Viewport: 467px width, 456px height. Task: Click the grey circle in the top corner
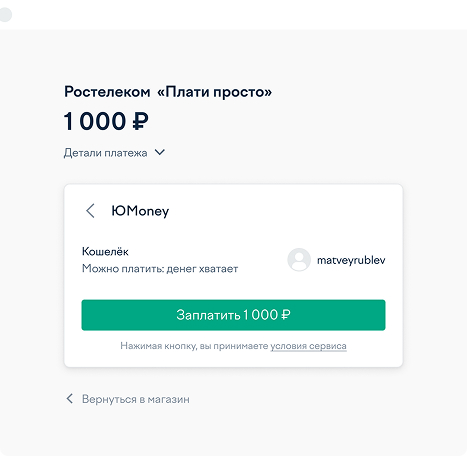click(x=5, y=15)
